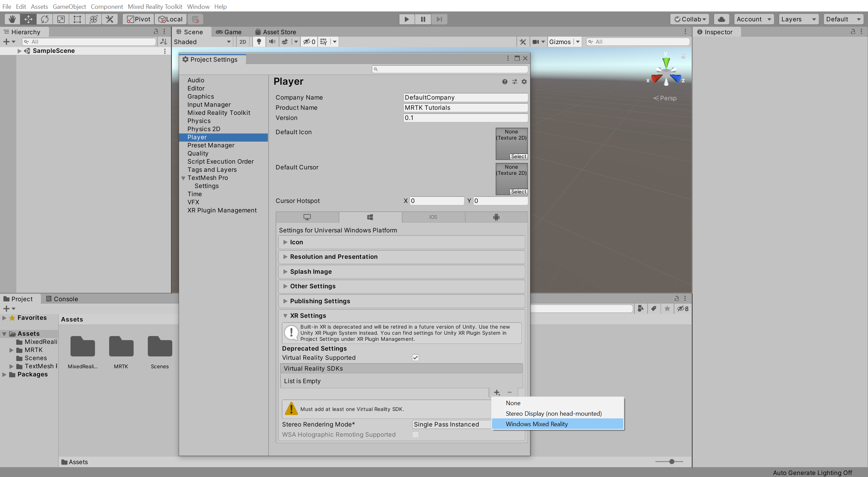Click the Company Name input field
This screenshot has height=477, width=868.
(464, 97)
